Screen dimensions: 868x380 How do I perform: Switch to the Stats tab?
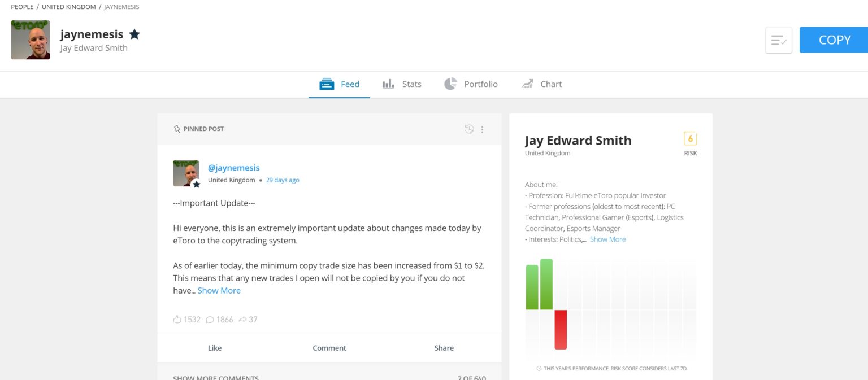(x=402, y=84)
